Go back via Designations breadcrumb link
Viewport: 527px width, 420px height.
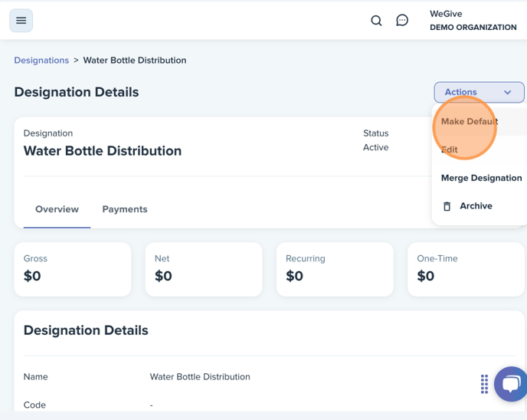click(41, 61)
